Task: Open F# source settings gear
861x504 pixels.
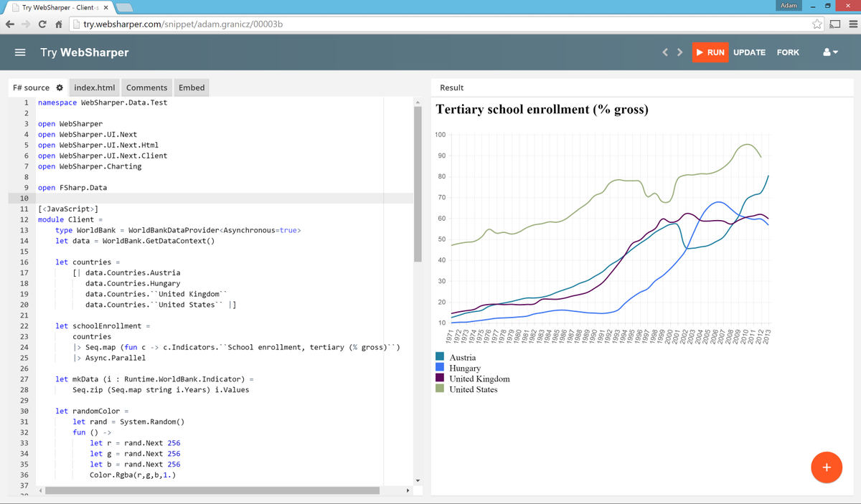Action: [x=60, y=87]
